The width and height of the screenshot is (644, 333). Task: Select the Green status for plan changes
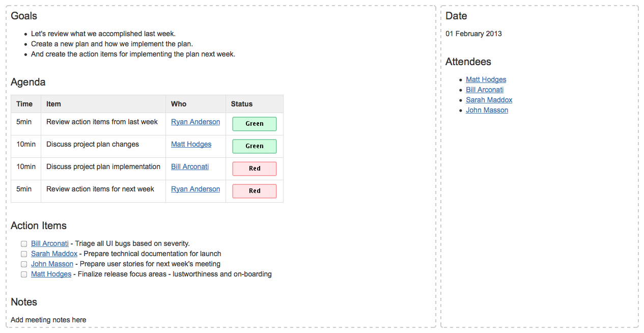(x=255, y=146)
